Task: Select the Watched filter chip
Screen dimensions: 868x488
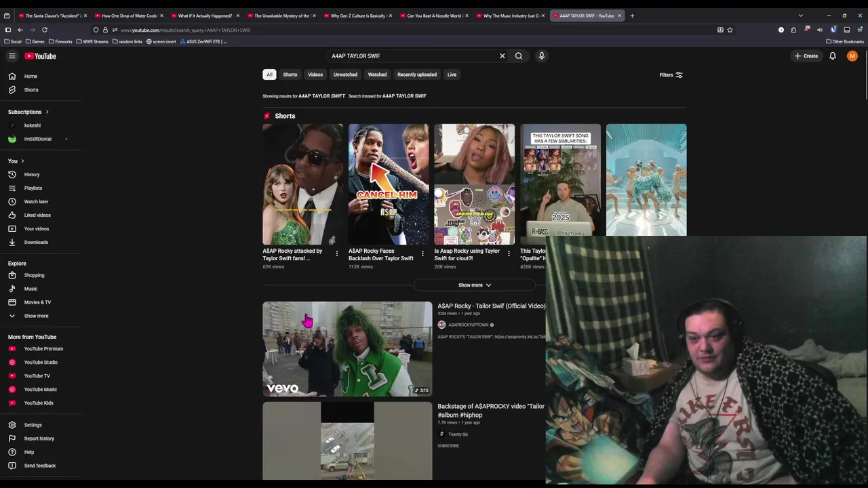Action: 377,75
